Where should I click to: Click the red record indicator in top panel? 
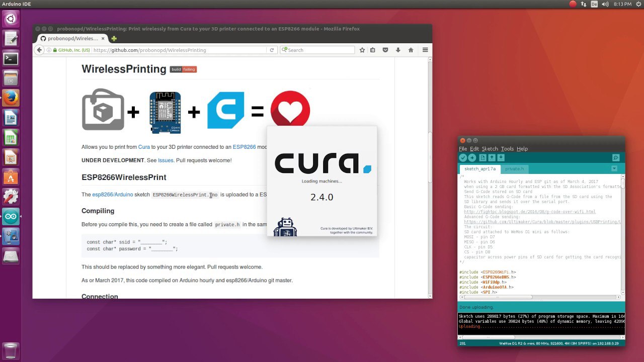[573, 4]
